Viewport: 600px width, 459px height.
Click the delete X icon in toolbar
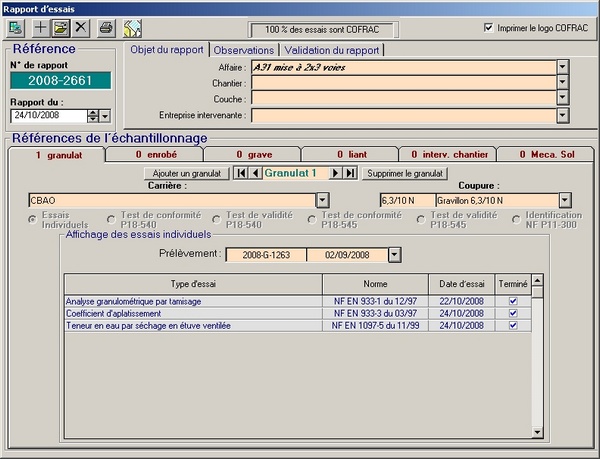point(81,27)
